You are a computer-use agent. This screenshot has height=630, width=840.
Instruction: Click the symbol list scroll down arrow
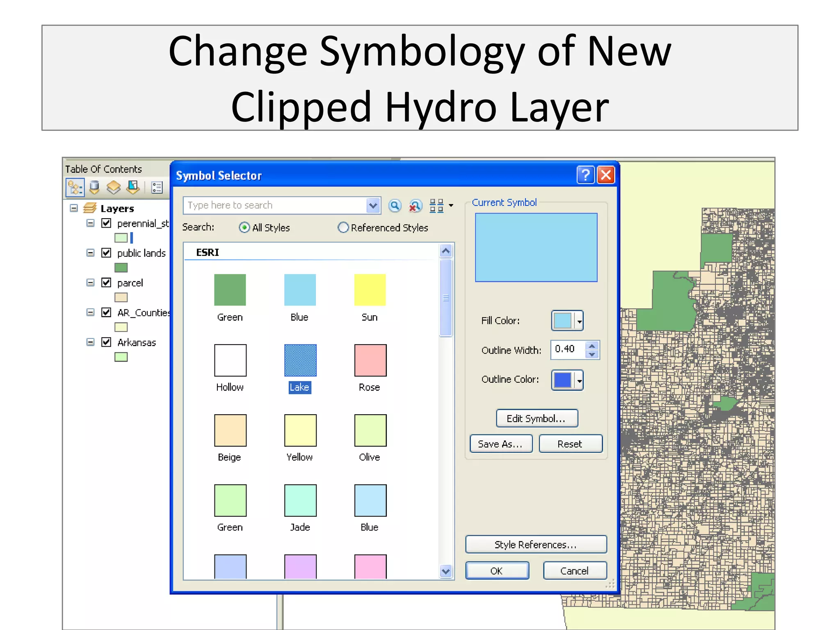[446, 571]
